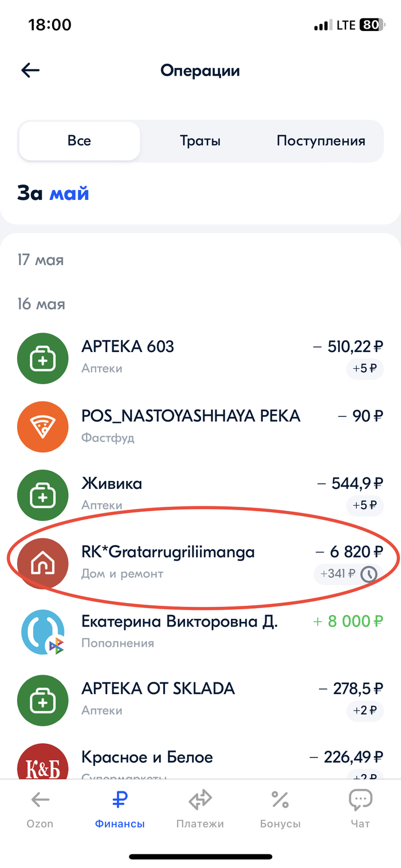Open the Ozon tab icon
The height and width of the screenshot is (868, 401).
click(40, 800)
